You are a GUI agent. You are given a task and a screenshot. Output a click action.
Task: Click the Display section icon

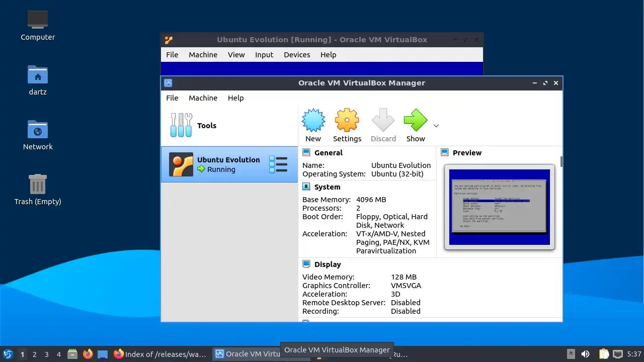[306, 264]
